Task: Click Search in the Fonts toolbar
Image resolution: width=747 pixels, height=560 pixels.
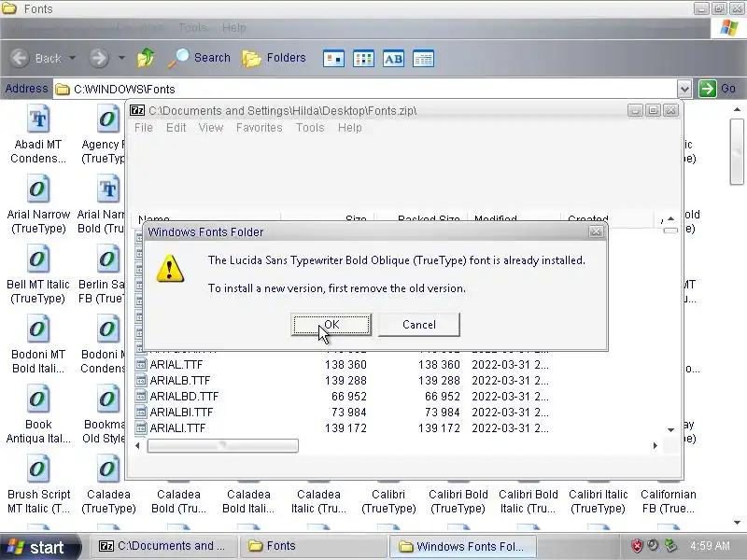Action: coord(199,58)
